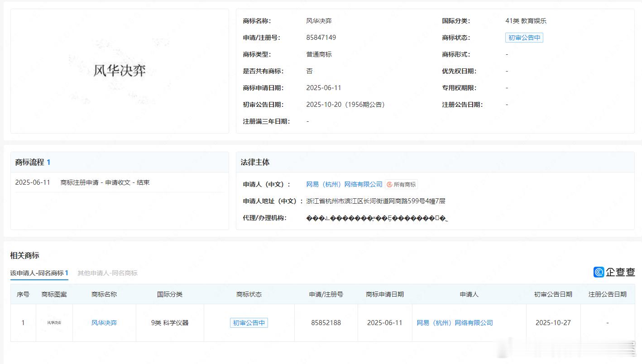Click the 初审公告中 badge in the related trademarks table
The height and width of the screenshot is (364, 642).
pos(249,323)
